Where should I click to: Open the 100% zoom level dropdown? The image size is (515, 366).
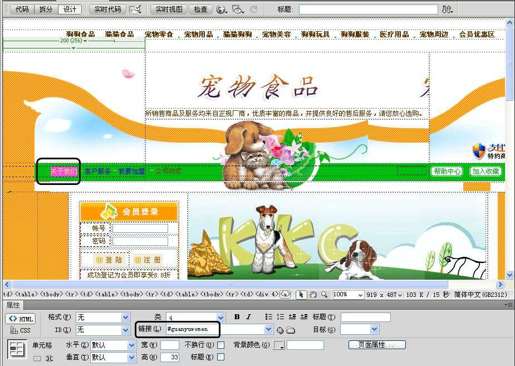[360, 295]
